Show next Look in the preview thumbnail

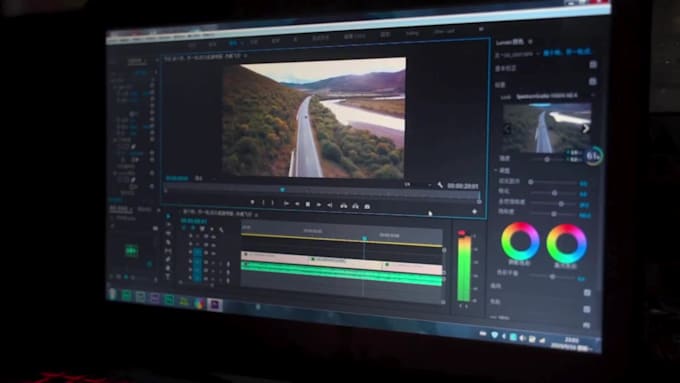pyautogui.click(x=585, y=128)
